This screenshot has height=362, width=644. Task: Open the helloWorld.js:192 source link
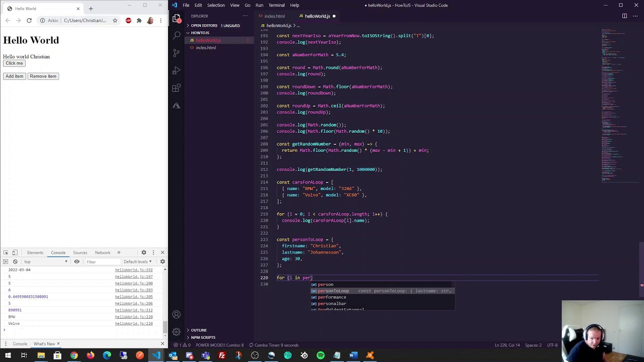point(134,270)
